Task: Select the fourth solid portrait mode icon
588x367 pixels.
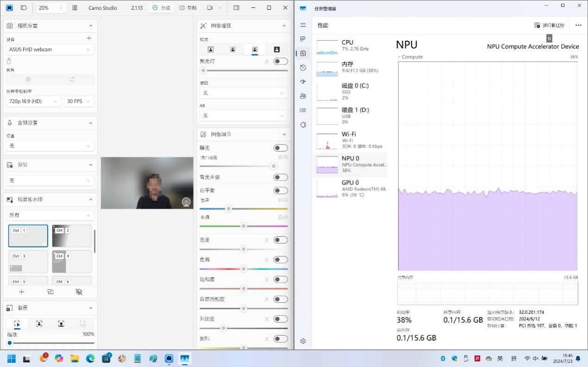Action: [x=277, y=50]
